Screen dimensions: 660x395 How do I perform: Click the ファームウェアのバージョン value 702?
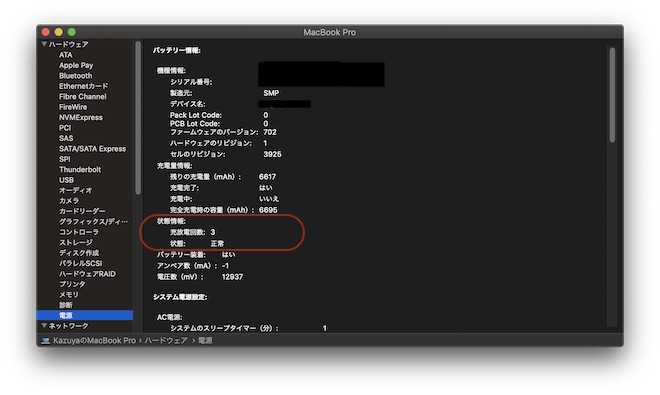(270, 132)
